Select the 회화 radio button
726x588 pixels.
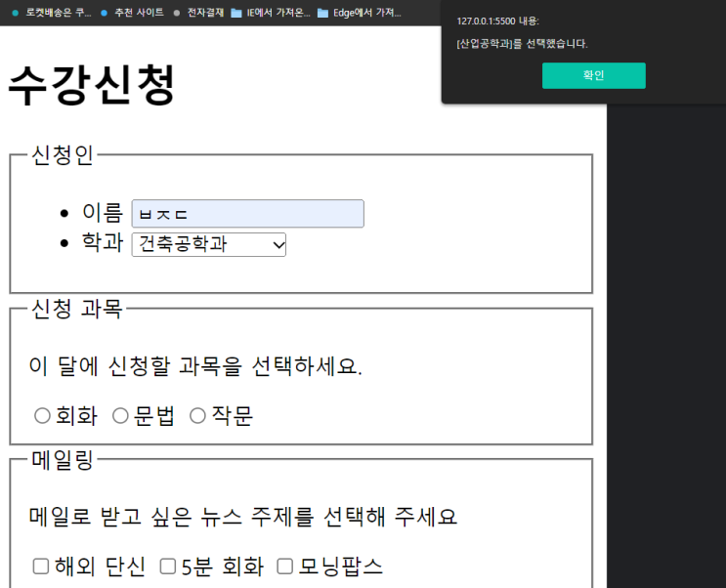pos(42,415)
